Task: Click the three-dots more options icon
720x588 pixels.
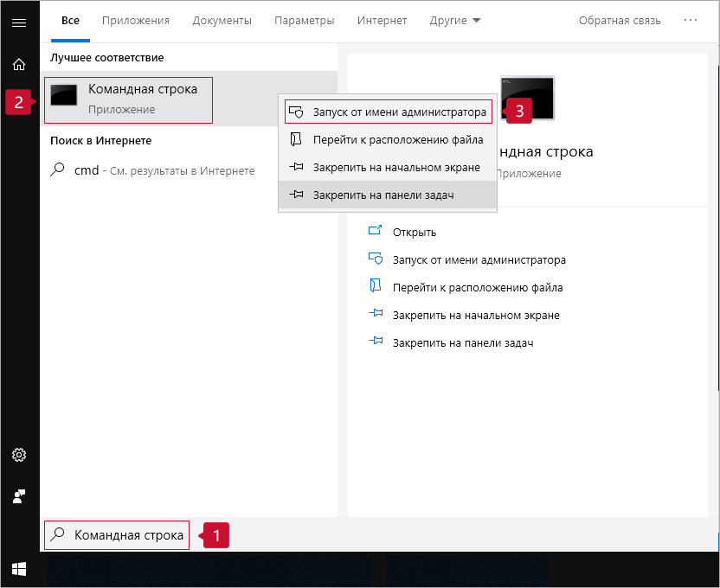Action: click(691, 20)
